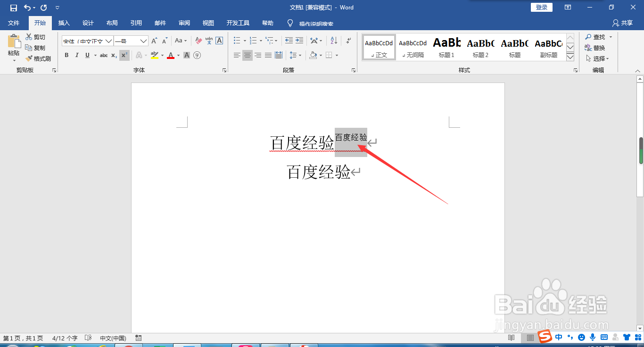Switch to the Insert (插入) tab

tap(64, 23)
